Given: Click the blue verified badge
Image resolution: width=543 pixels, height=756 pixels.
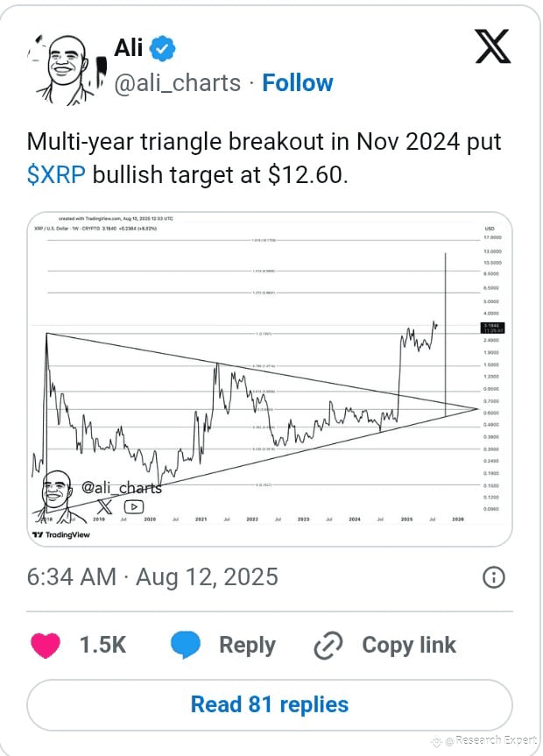Looking at the screenshot, I should 163,48.
